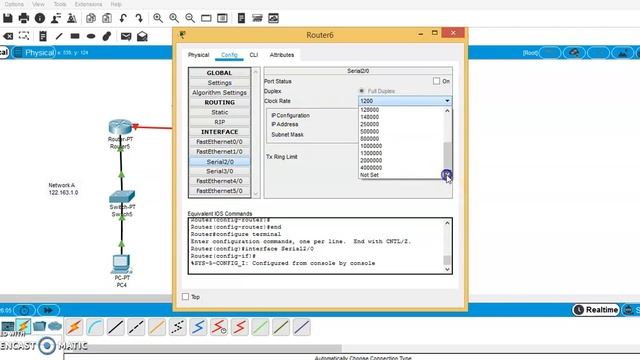Open Algorithm Settings in the config sidebar
The height and width of the screenshot is (360, 640).
click(220, 93)
